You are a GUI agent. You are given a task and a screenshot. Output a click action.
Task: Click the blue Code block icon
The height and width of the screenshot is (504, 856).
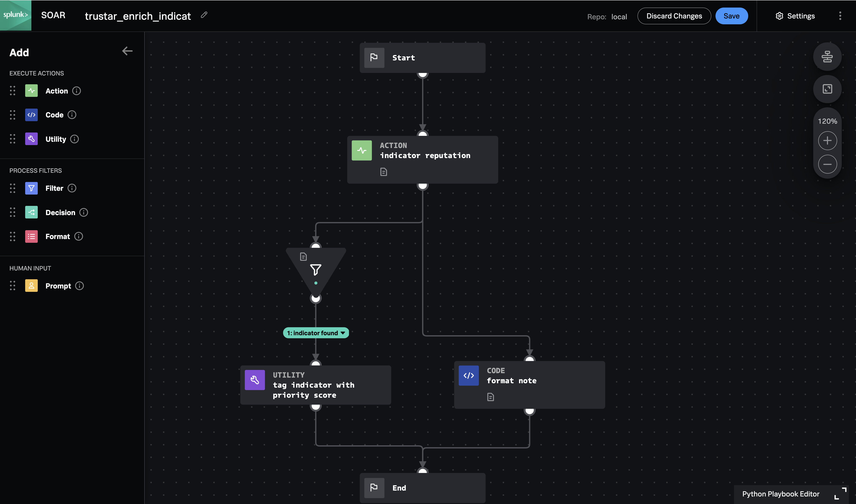tap(31, 115)
